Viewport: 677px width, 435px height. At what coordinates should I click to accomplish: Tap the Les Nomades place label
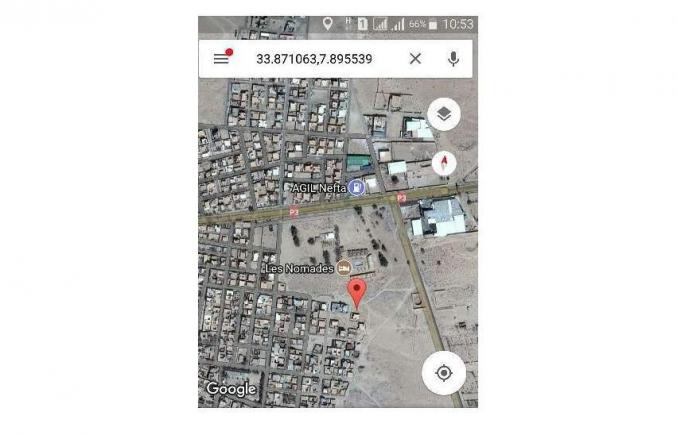coord(300,268)
